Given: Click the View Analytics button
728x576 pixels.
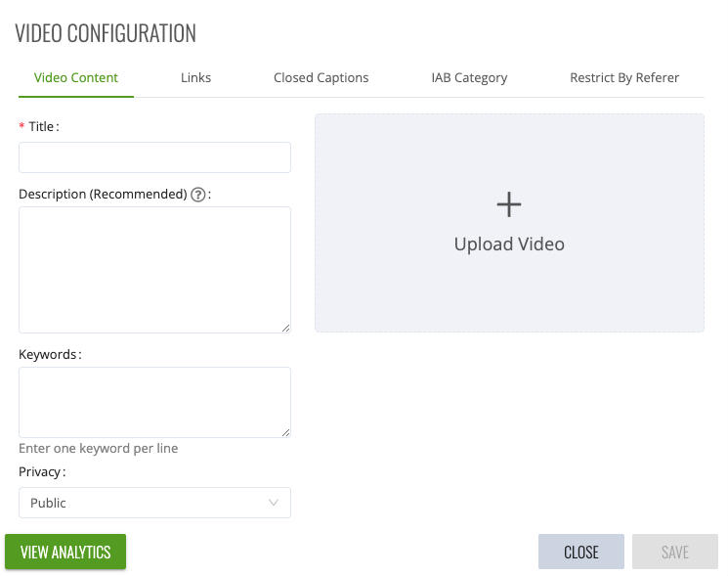Looking at the screenshot, I should [x=65, y=552].
